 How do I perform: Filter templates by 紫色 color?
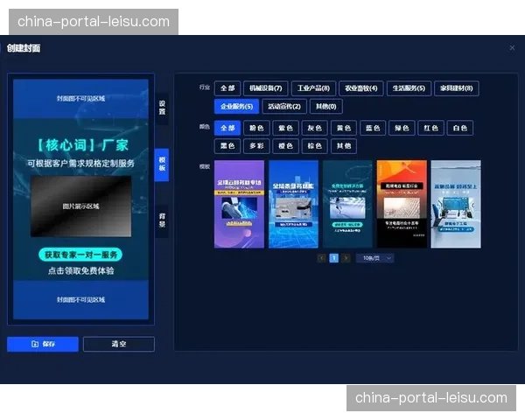coord(285,128)
